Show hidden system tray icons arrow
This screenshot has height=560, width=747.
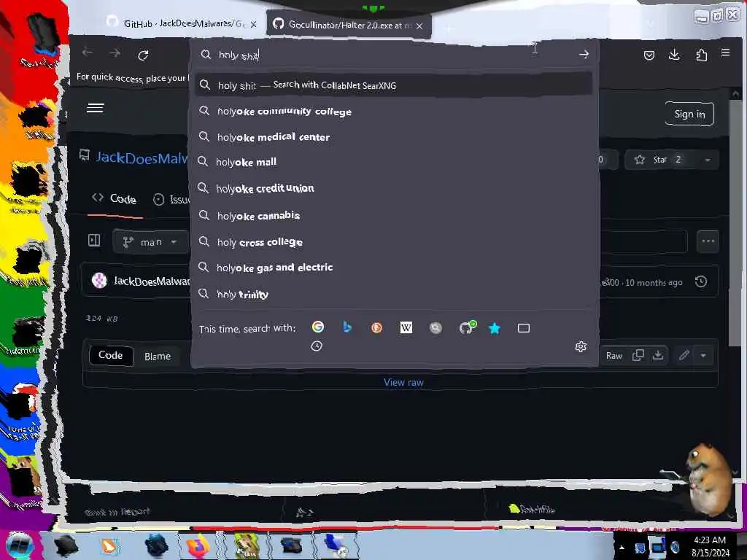(x=621, y=547)
